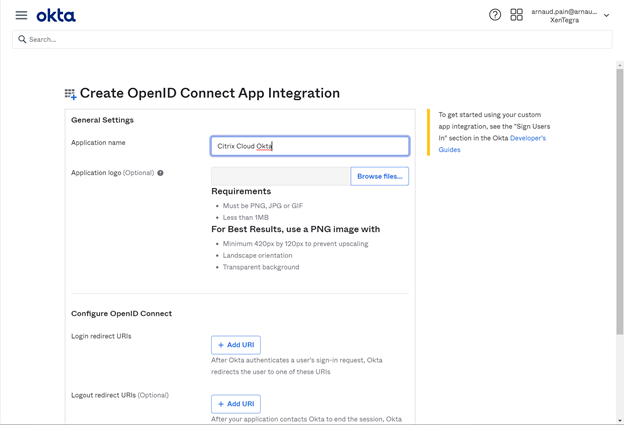Open the hamburger navigation menu

point(21,15)
